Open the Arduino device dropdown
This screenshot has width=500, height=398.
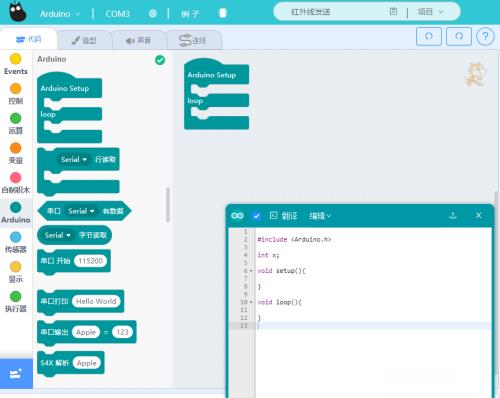click(60, 14)
